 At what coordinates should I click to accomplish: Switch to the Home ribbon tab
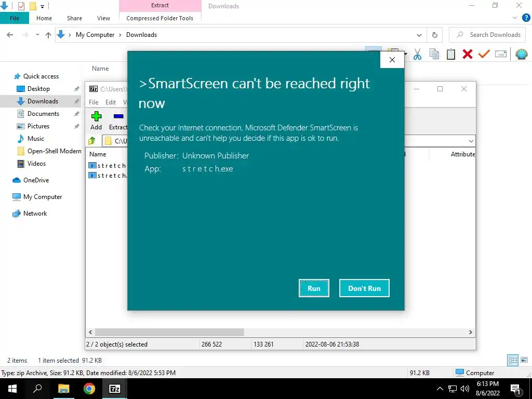coord(44,18)
